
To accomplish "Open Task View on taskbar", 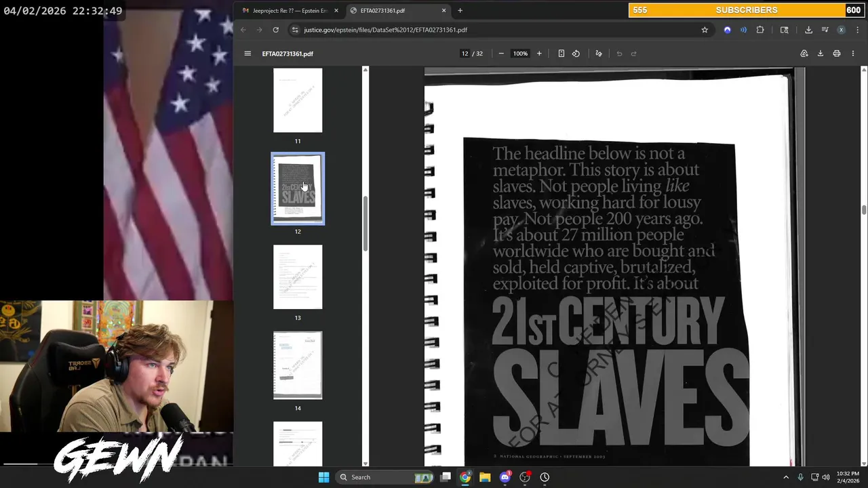I will [446, 477].
